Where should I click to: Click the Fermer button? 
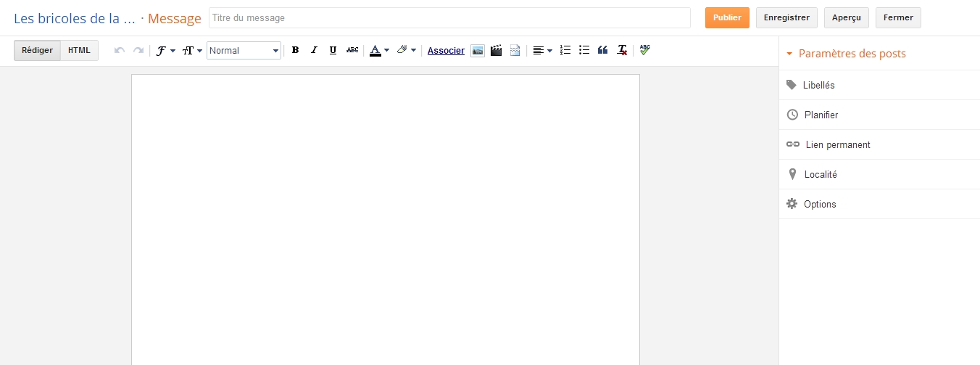(x=898, y=17)
